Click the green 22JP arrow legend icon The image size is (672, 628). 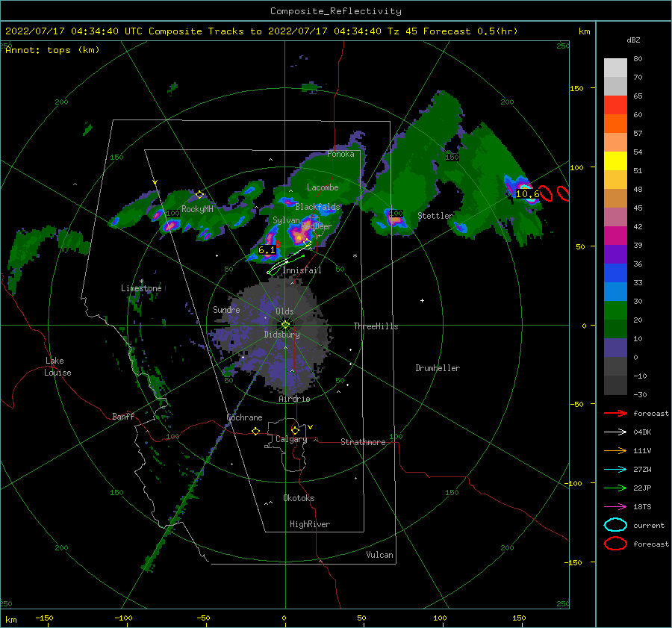click(x=615, y=488)
